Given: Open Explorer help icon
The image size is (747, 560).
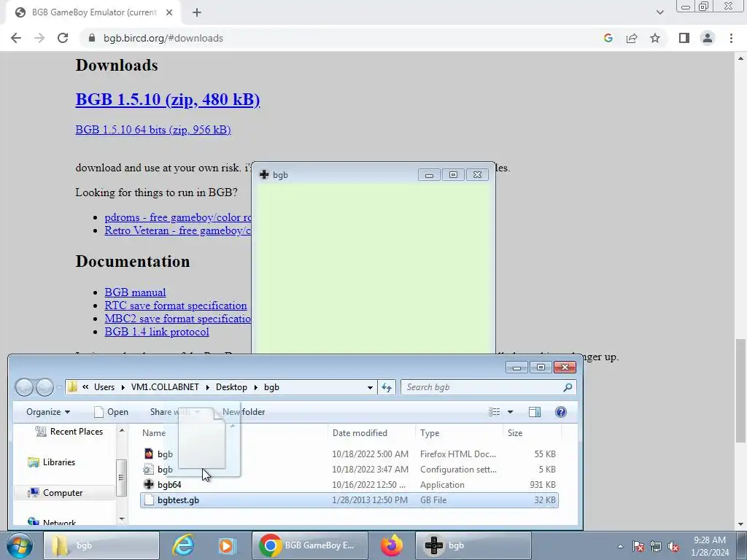Looking at the screenshot, I should 561,412.
